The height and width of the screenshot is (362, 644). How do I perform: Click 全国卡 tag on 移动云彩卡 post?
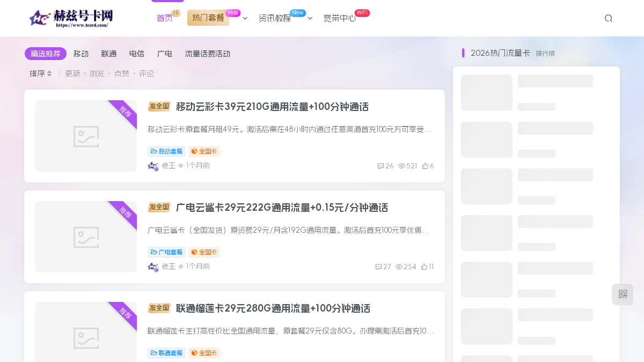[x=204, y=151]
